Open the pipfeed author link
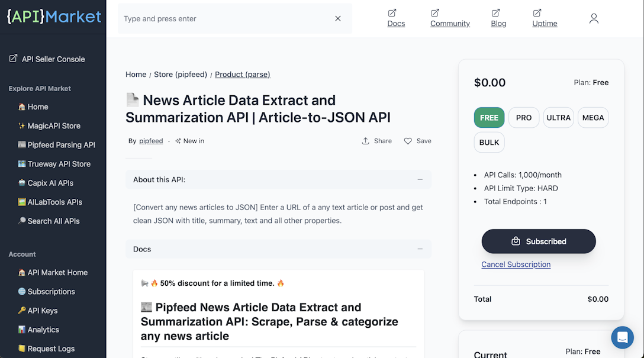644x358 pixels. pyautogui.click(x=151, y=141)
